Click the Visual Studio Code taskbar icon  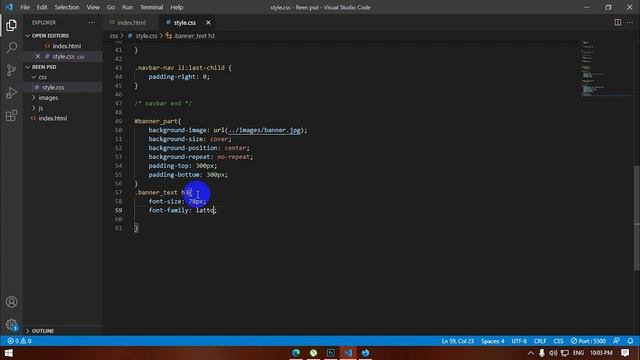(x=348, y=353)
